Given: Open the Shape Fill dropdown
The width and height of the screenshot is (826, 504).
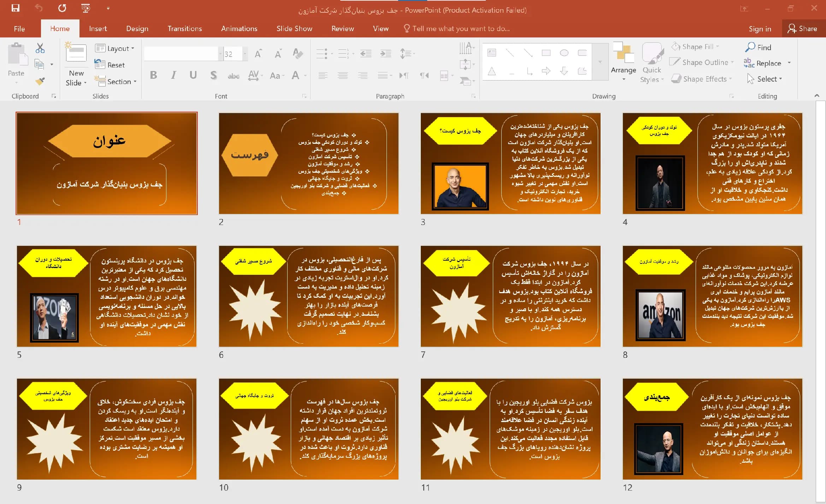Looking at the screenshot, I should coord(695,47).
